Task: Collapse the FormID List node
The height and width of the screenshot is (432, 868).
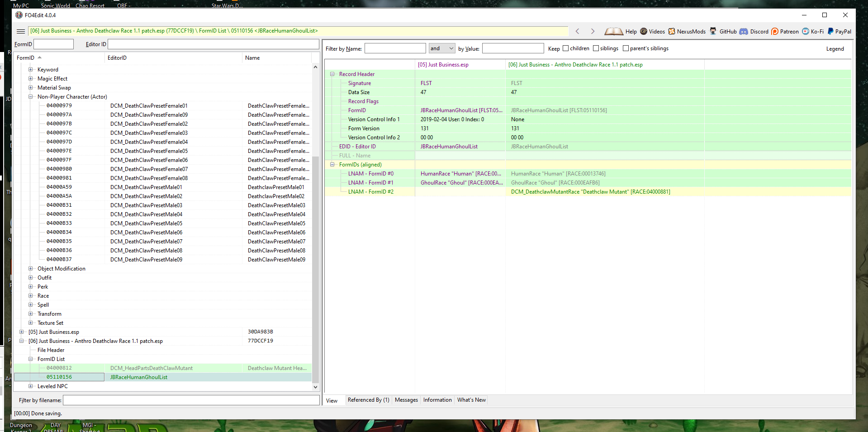Action: coord(31,359)
